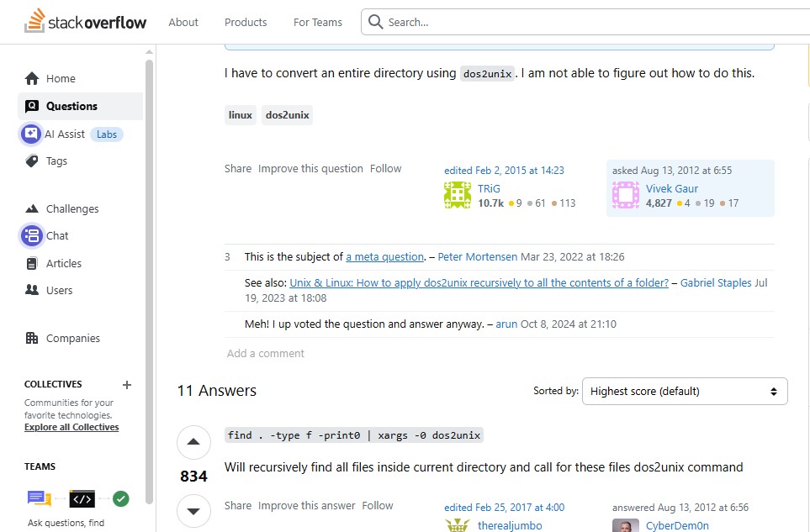Screen dimensions: 810x532
Task: Click Vivek Gaur's pink avatar
Action: (x=626, y=195)
